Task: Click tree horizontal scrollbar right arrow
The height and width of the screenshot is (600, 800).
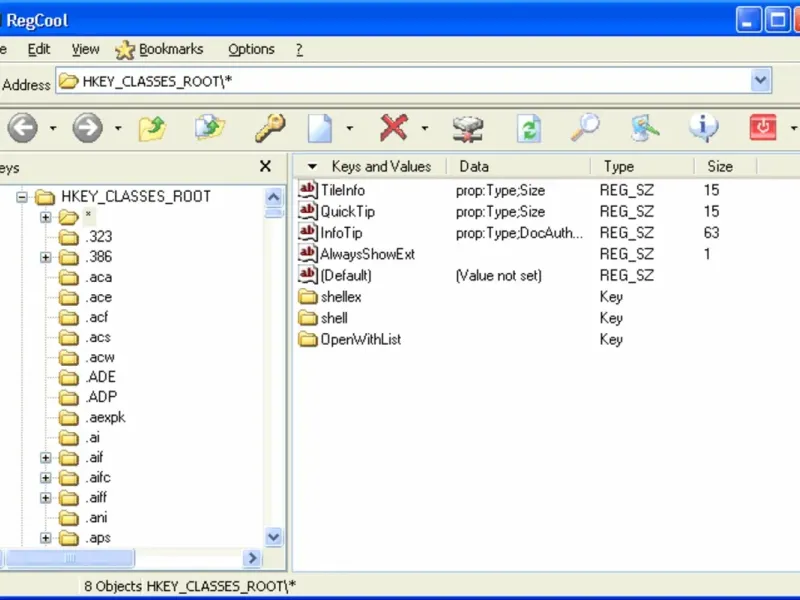Action: pos(252,558)
